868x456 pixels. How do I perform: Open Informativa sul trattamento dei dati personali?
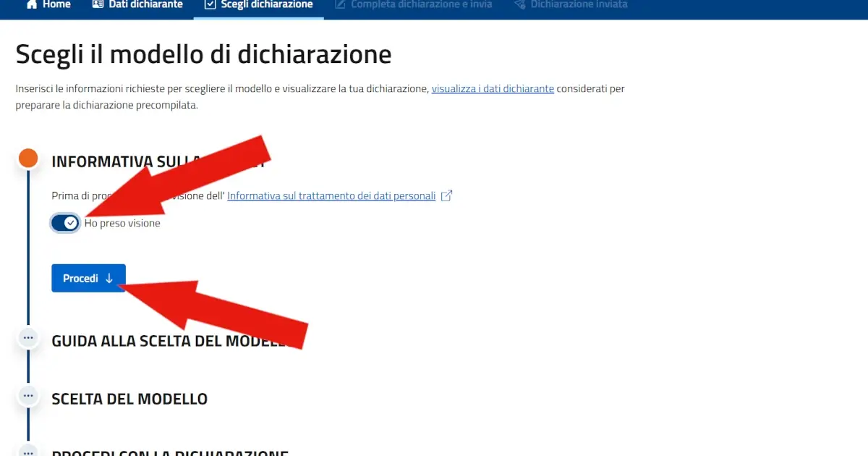pyautogui.click(x=331, y=195)
